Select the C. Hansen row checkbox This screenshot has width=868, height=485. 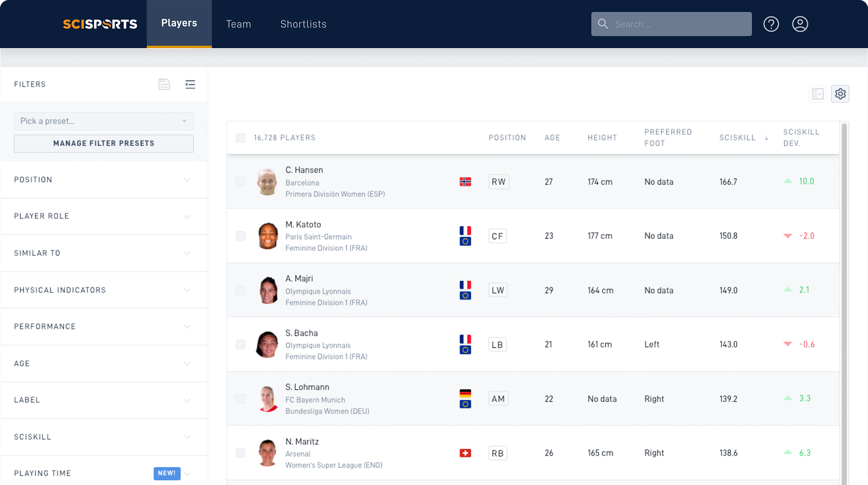(x=240, y=181)
